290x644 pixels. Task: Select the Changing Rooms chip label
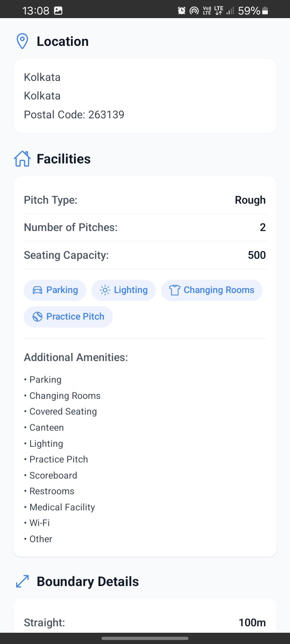[x=219, y=290]
